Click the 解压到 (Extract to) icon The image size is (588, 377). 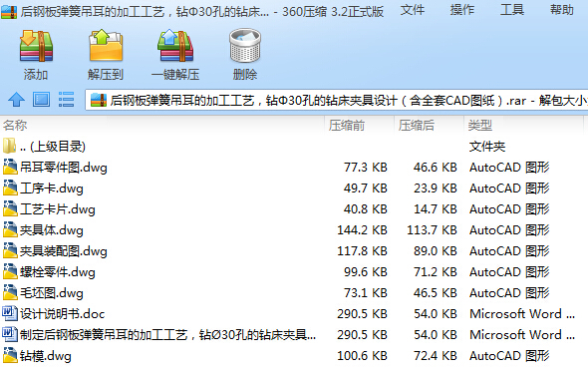tap(106, 46)
